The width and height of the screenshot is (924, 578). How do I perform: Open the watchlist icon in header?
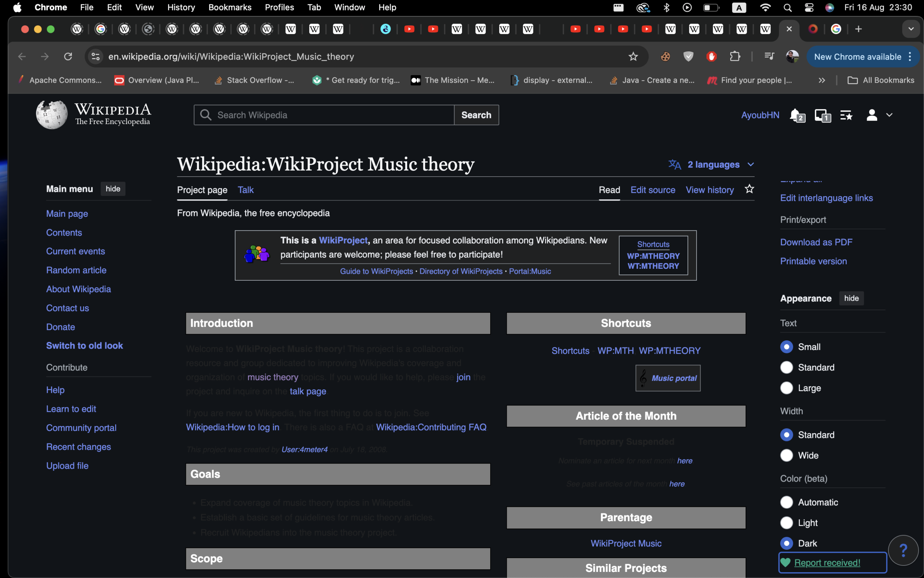[x=846, y=115]
